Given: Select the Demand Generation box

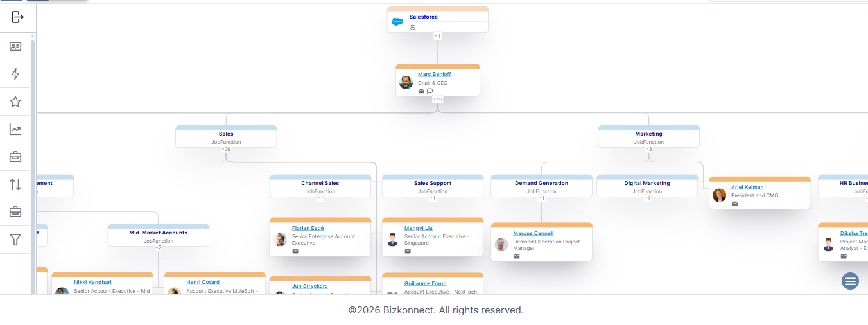Looking at the screenshot, I should (x=541, y=186).
